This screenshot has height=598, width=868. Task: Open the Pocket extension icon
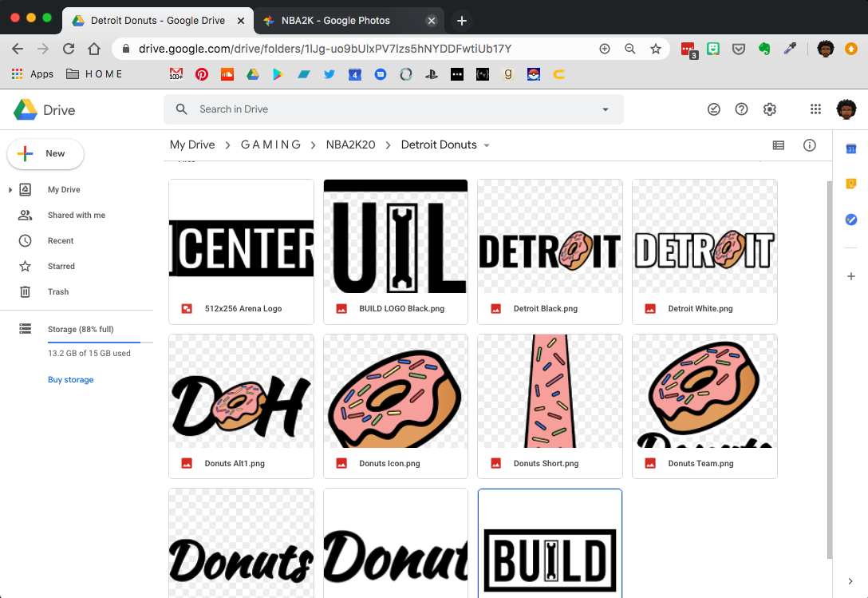pyautogui.click(x=739, y=49)
